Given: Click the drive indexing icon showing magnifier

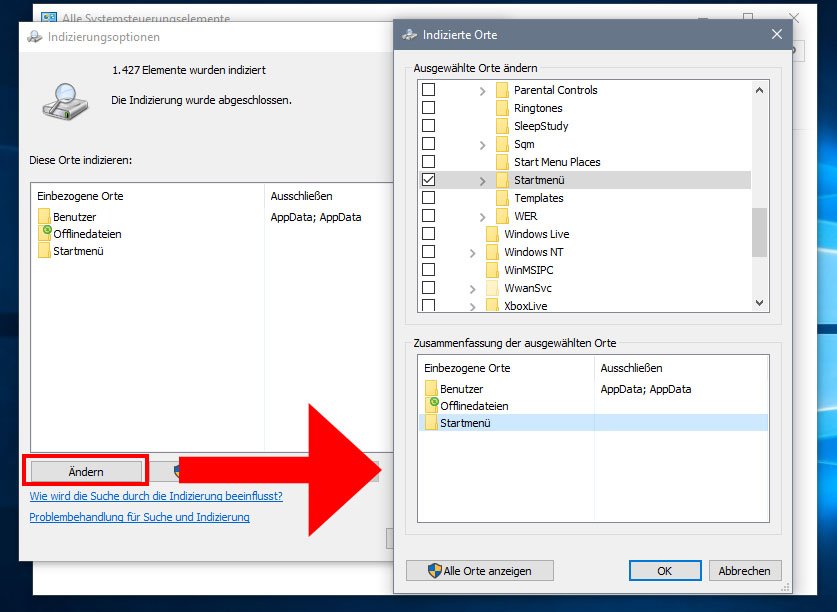Looking at the screenshot, I should pyautogui.click(x=63, y=101).
